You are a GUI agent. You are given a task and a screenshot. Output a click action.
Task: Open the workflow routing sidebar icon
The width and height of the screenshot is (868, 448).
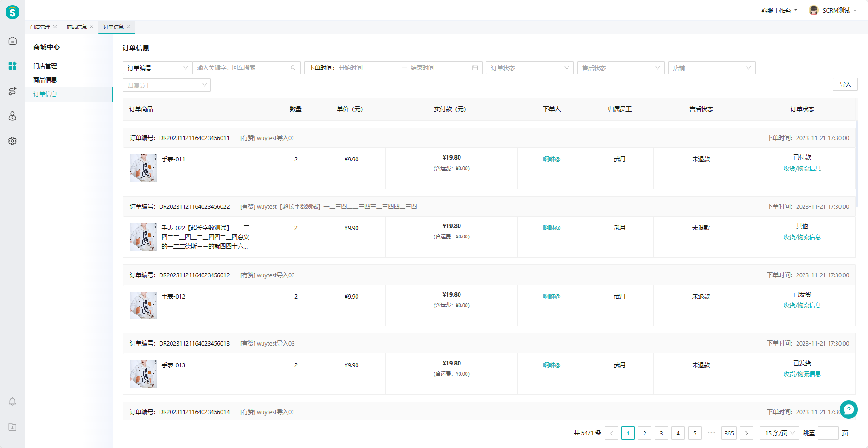pyautogui.click(x=13, y=91)
